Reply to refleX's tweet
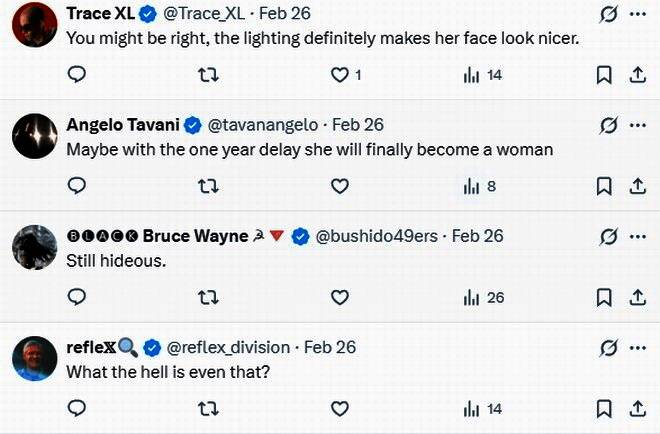 coord(77,408)
